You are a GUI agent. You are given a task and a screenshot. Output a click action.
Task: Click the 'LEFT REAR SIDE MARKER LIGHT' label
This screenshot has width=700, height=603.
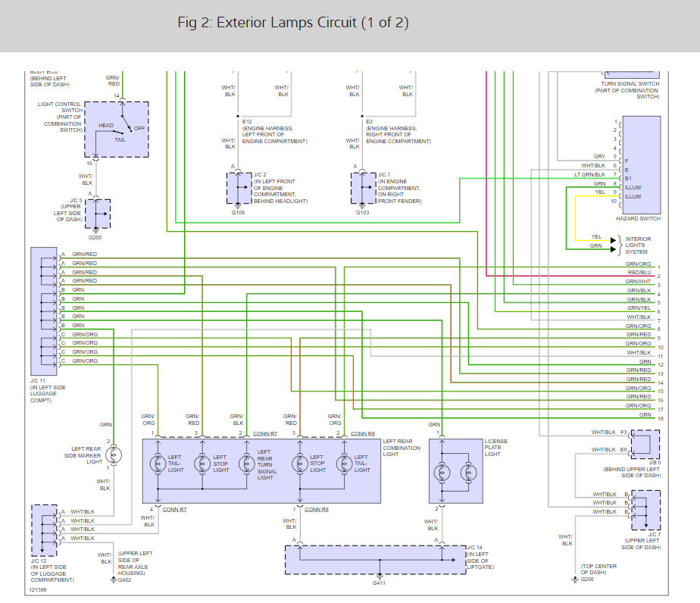pos(83,455)
